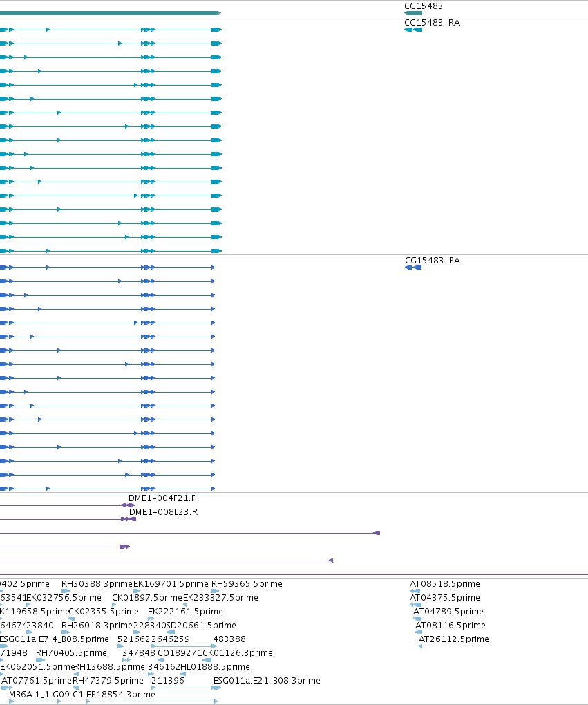The height and width of the screenshot is (705, 588).
Task: Click the DME1-004F21.F label
Action: tap(162, 498)
